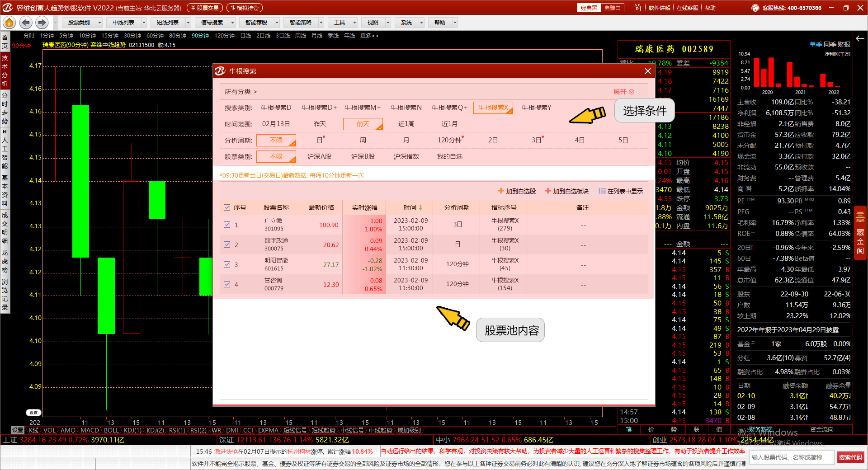Click 更多>> period option
The height and width of the screenshot is (470, 868).
point(369,35)
